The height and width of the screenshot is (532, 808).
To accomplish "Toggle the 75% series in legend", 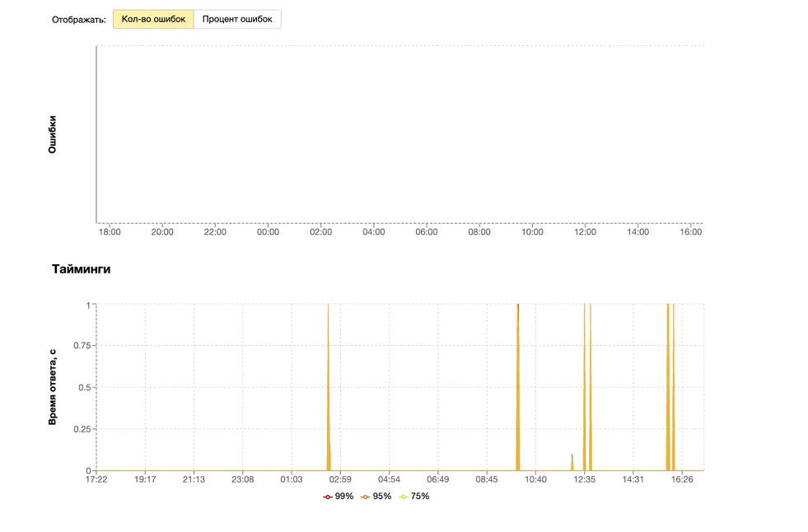I will pos(414,496).
